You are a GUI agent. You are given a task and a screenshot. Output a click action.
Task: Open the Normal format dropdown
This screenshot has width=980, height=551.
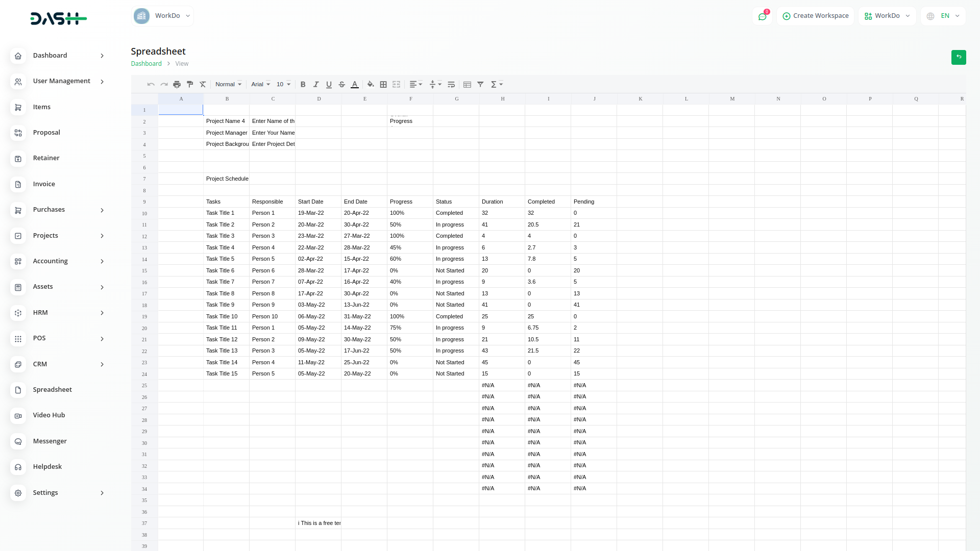tap(228, 85)
